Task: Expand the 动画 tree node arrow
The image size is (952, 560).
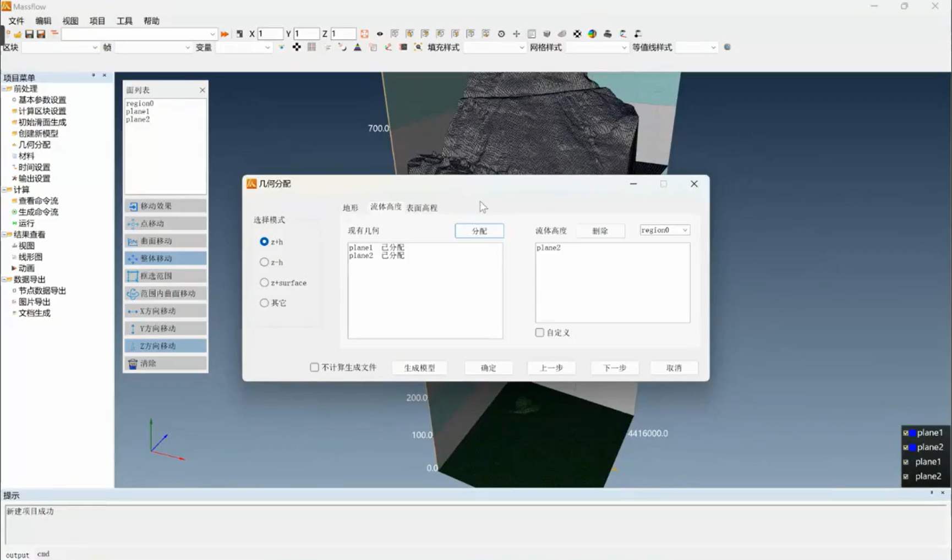Action: click(14, 268)
